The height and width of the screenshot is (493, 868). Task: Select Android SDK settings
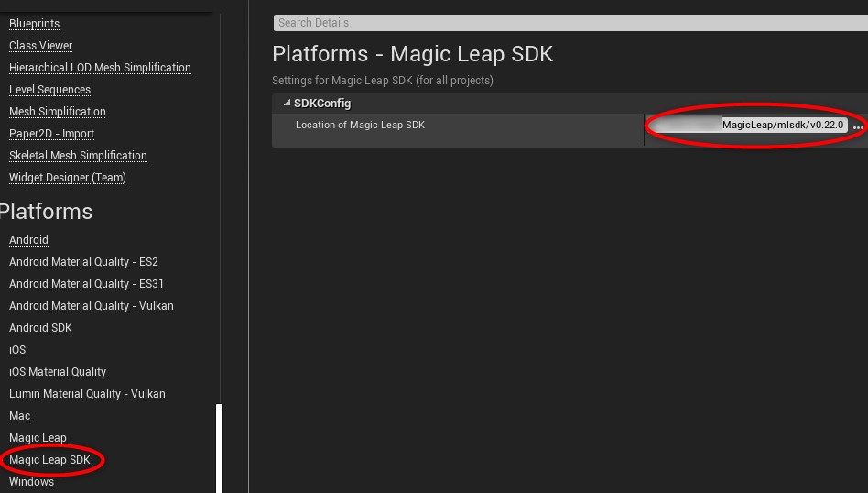click(40, 328)
